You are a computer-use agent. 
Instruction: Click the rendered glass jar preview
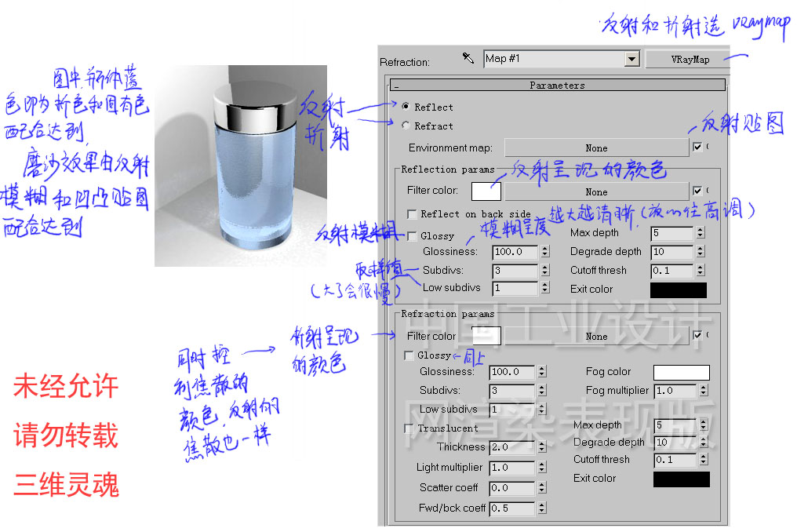(241, 166)
